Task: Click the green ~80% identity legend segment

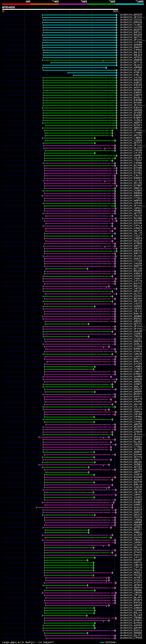Action: [101, 4]
